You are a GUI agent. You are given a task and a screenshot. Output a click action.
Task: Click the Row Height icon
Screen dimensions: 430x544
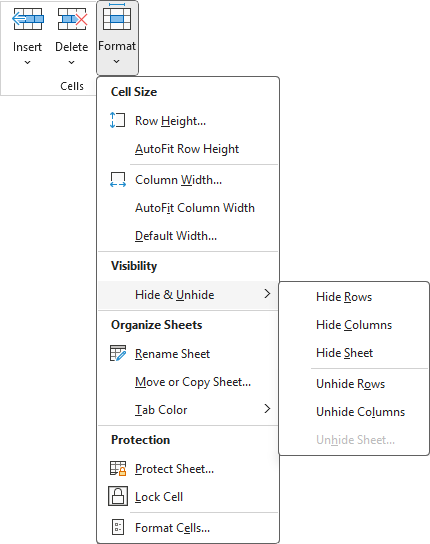(117, 120)
